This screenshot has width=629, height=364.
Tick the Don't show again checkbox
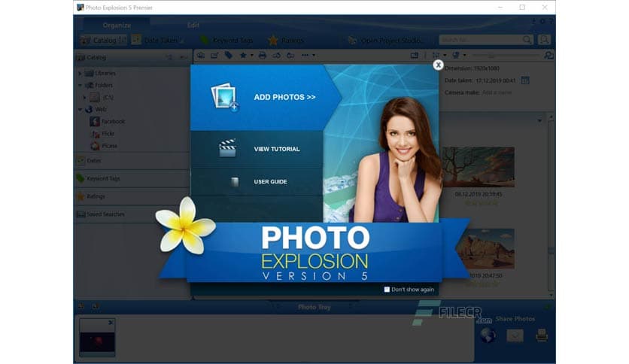click(387, 290)
